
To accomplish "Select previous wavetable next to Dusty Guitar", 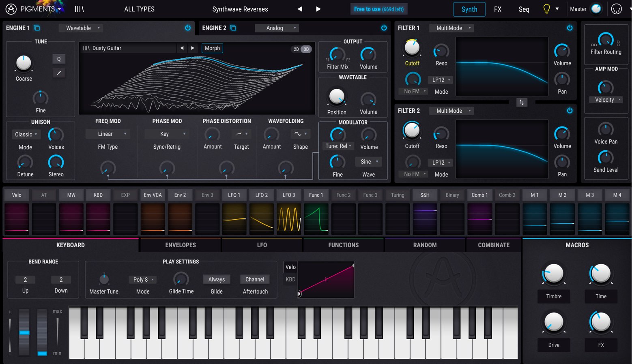I will click(182, 48).
